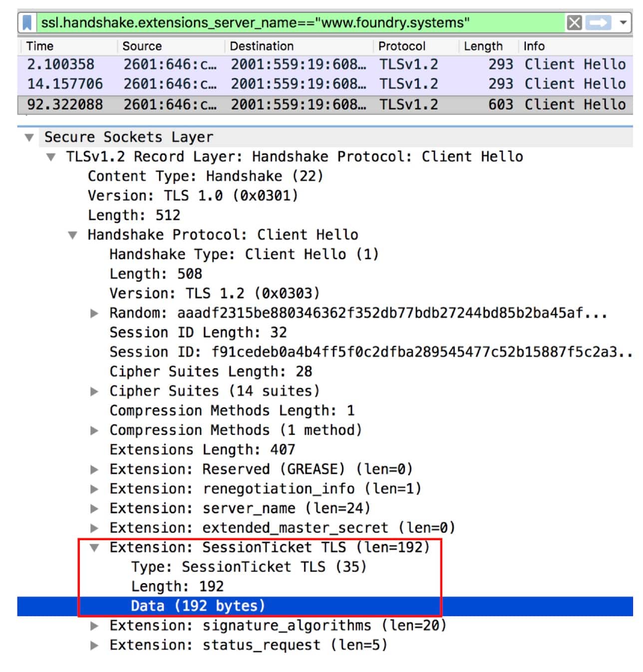Expand Cipher Suites (14 suites)
The height and width of the screenshot is (672, 643).
tap(94, 391)
